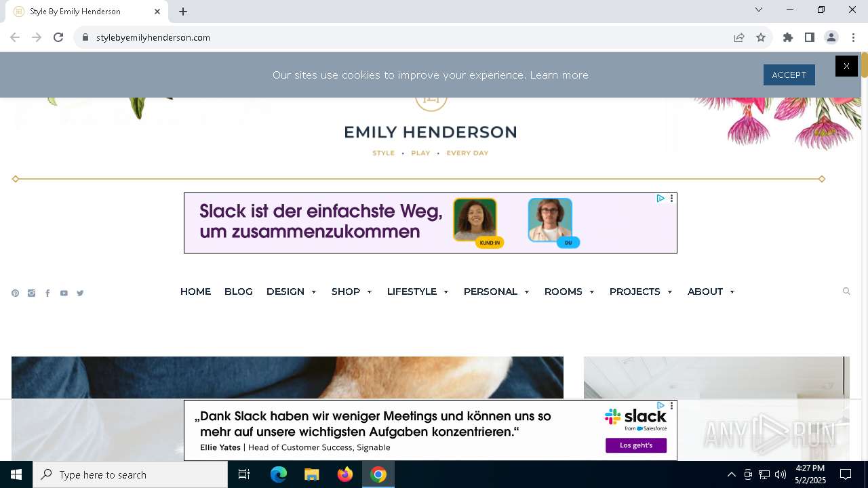Open the Twitter social icon
The height and width of the screenshot is (488, 868).
80,293
